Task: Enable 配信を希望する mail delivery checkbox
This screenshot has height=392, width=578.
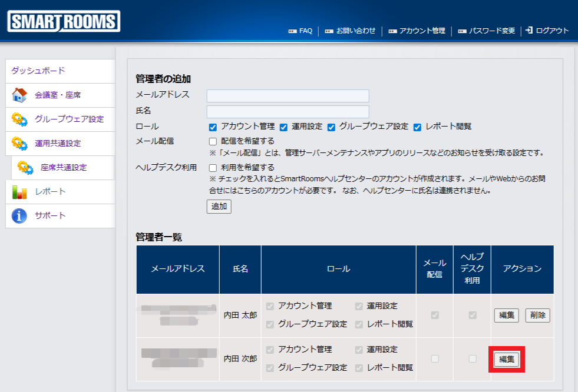Action: pyautogui.click(x=213, y=142)
